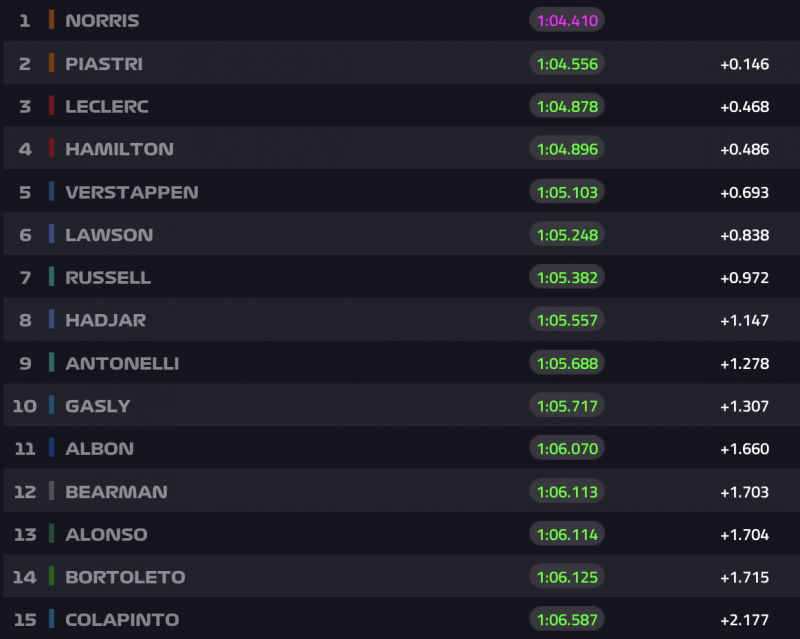Screen dimensions: 800x639
Task: Click Alonso's 1:06.114 lap time pill
Action: coord(567,535)
